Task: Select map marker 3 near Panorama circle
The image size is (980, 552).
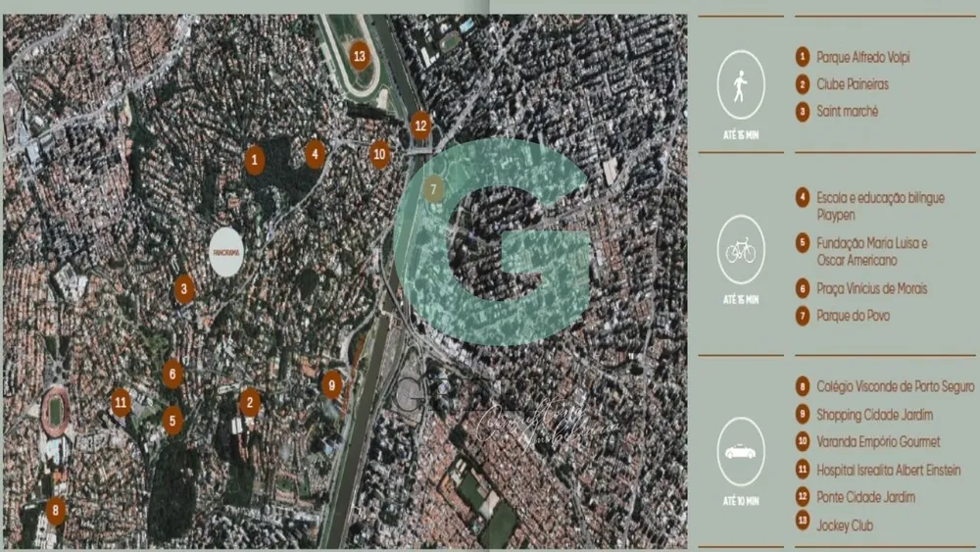Action: pos(183,289)
